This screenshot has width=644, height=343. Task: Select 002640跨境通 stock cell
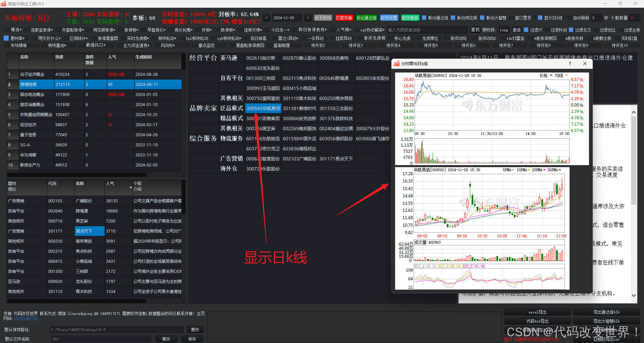pyautogui.click(x=336, y=78)
